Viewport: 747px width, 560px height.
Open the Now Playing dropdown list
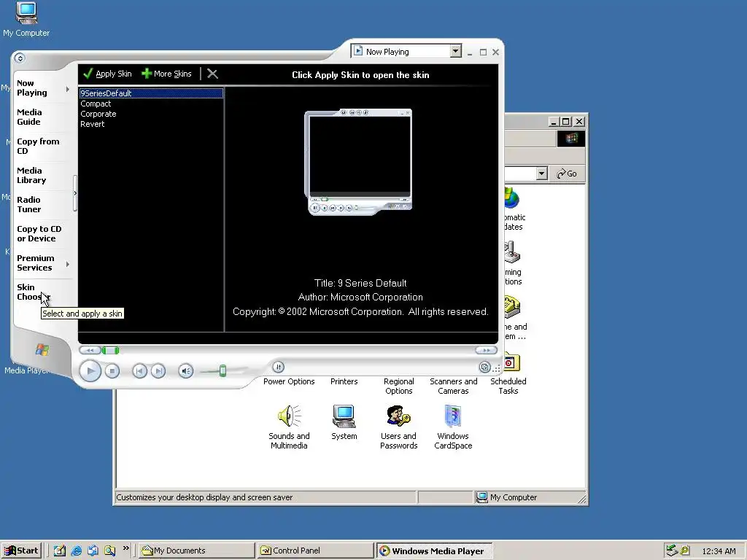tap(455, 51)
